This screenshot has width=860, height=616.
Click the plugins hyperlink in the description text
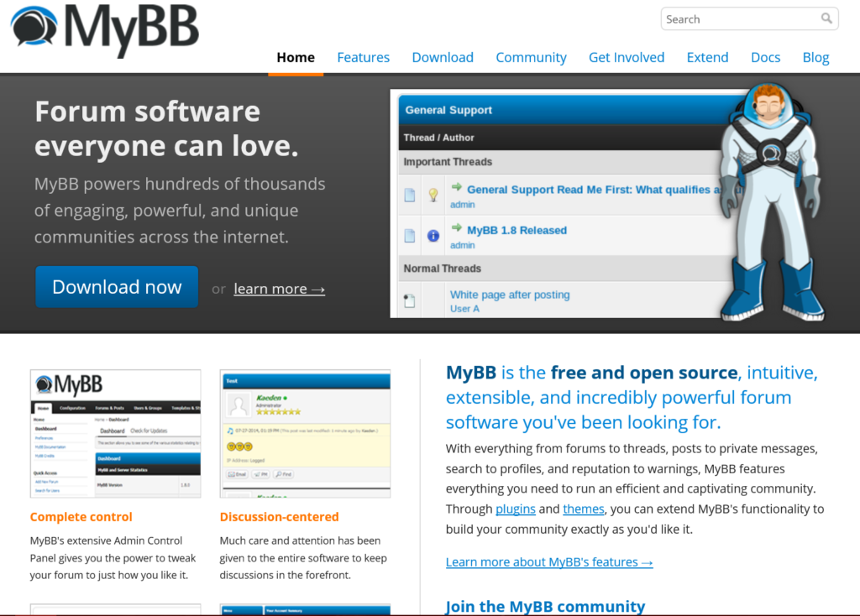515,509
